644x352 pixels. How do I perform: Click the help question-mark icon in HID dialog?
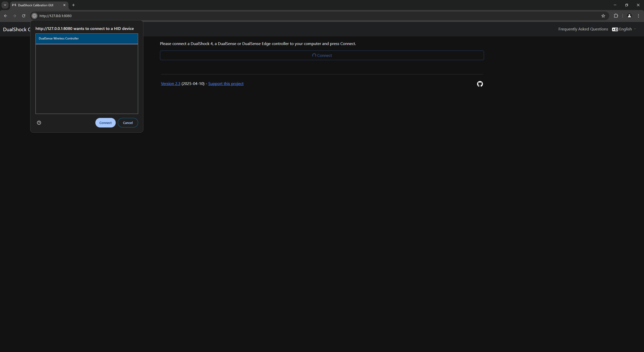pos(39,123)
